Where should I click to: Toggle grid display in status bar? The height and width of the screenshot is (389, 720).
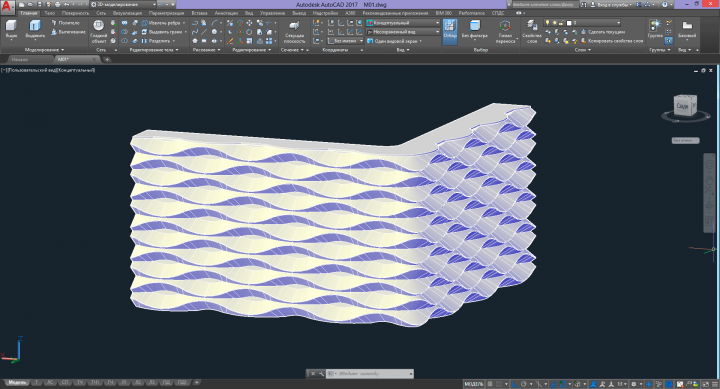[490, 384]
